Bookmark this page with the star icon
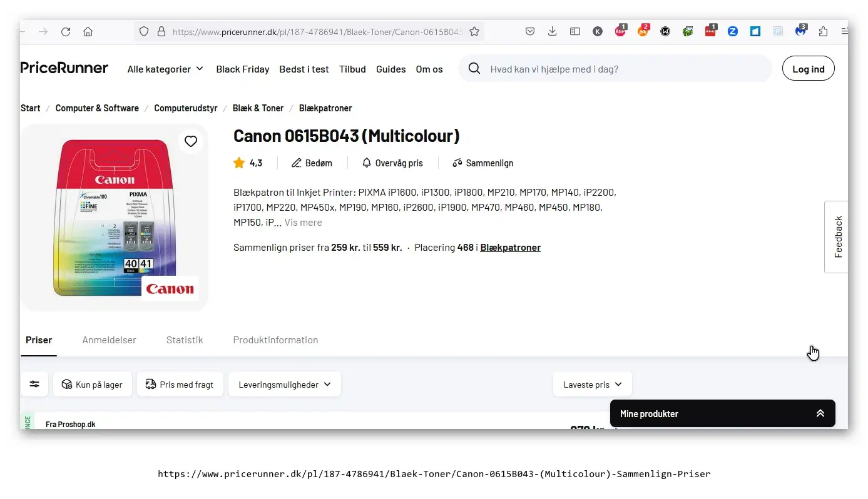This screenshot has width=868, height=499. tap(474, 31)
